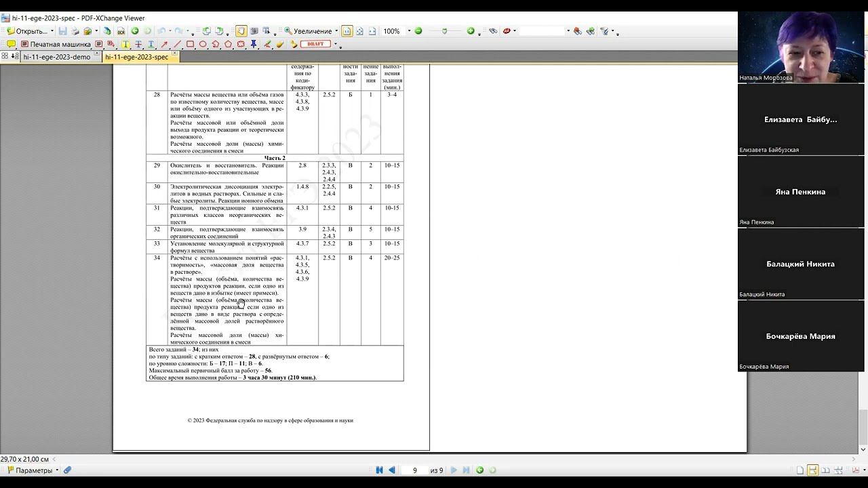The height and width of the screenshot is (488, 868).
Task: Go to first page button
Action: click(x=379, y=470)
